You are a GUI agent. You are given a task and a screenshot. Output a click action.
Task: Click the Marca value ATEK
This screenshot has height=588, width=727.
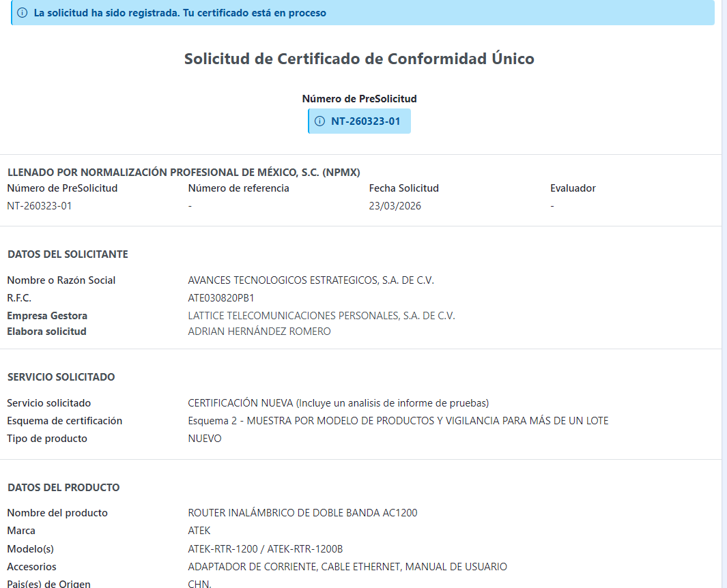[199, 531]
